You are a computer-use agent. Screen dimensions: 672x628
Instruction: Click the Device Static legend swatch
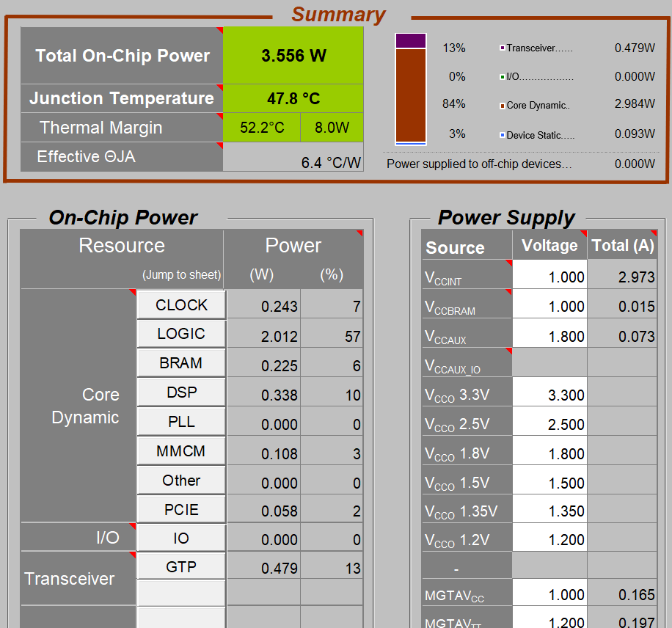(x=502, y=135)
